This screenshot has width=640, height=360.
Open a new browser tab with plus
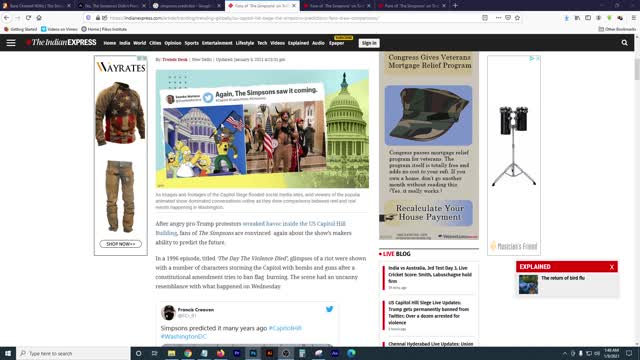[455, 6]
